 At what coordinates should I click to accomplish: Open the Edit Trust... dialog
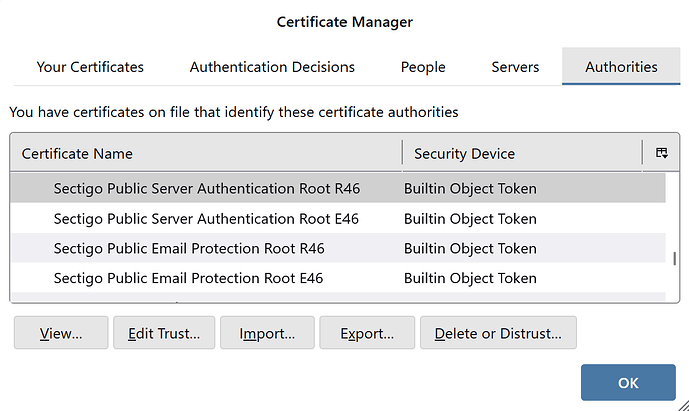164,334
